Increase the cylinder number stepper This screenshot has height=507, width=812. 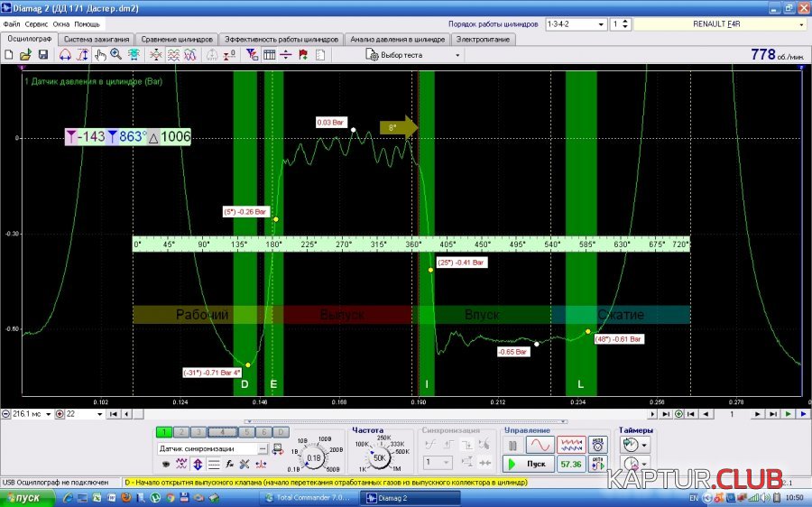point(625,22)
